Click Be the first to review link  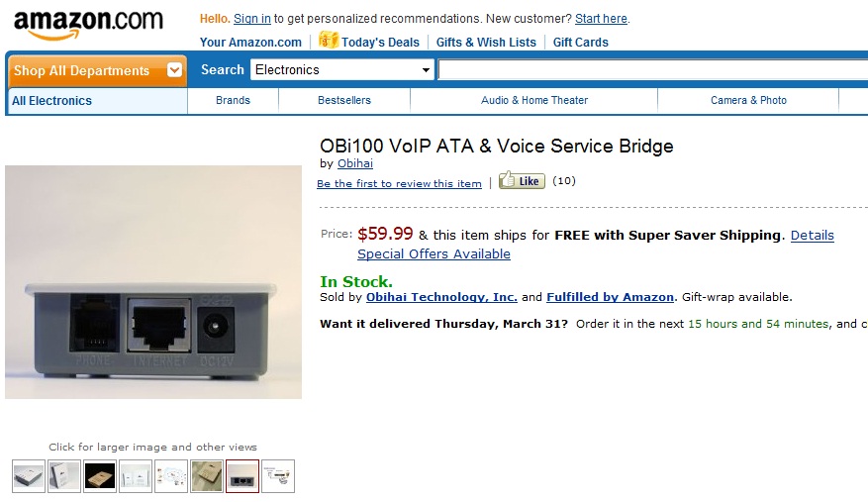point(399,183)
